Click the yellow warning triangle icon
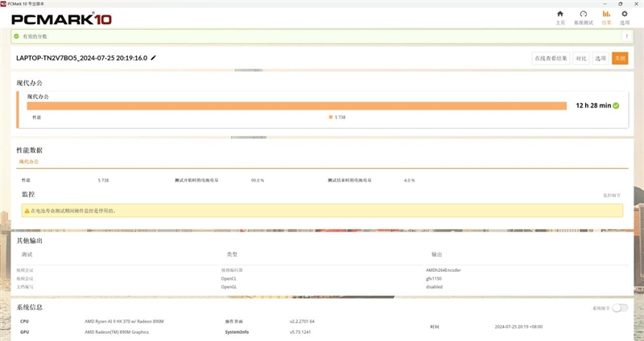 point(27,211)
